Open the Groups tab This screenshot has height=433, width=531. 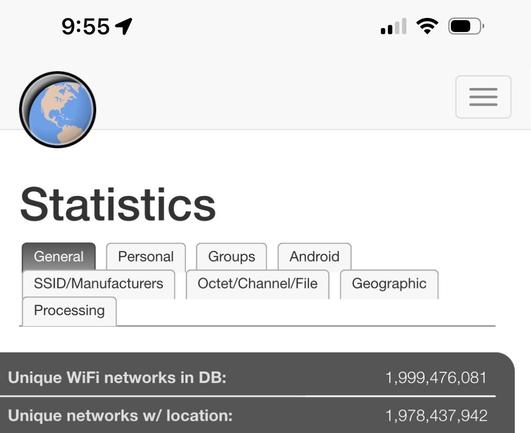tap(232, 257)
